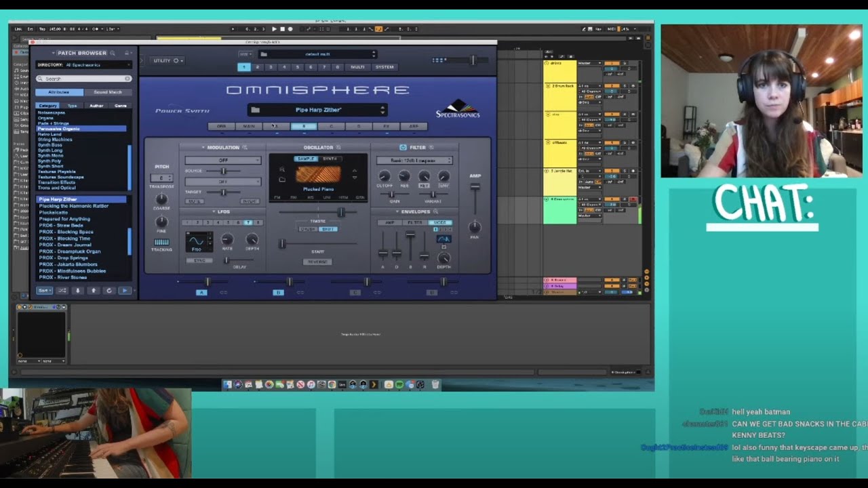Clear the search with the X icon

(127, 79)
